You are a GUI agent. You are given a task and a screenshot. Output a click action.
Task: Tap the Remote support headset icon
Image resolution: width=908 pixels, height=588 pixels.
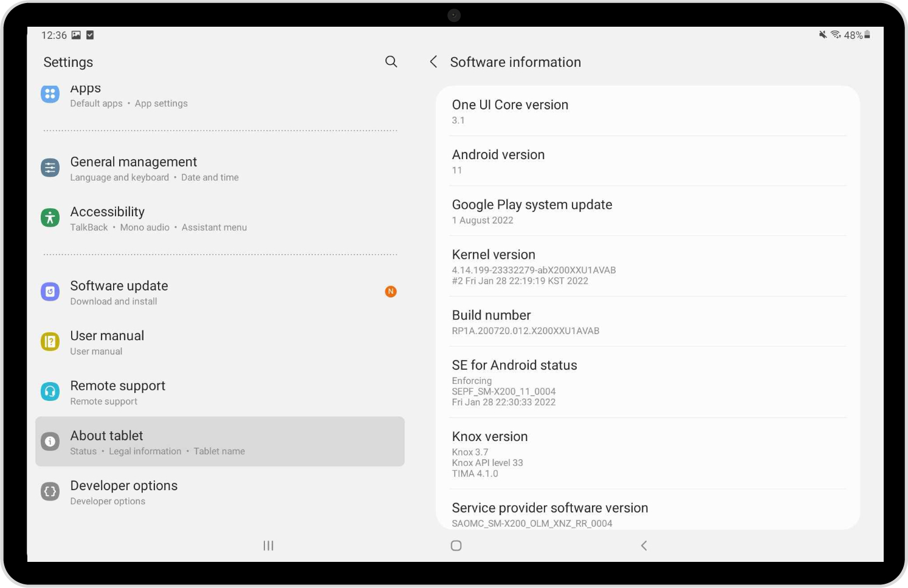pos(50,392)
